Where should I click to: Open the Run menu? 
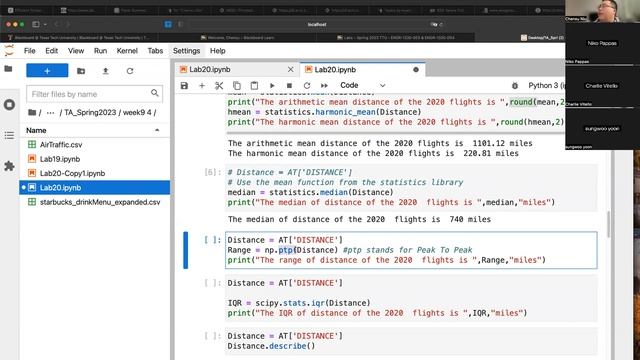[100, 51]
